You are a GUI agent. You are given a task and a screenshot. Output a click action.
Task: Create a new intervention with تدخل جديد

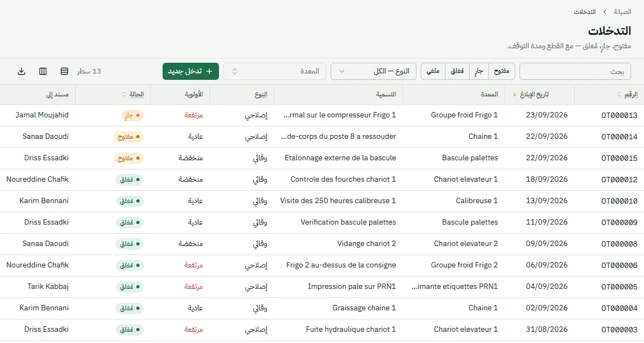191,71
